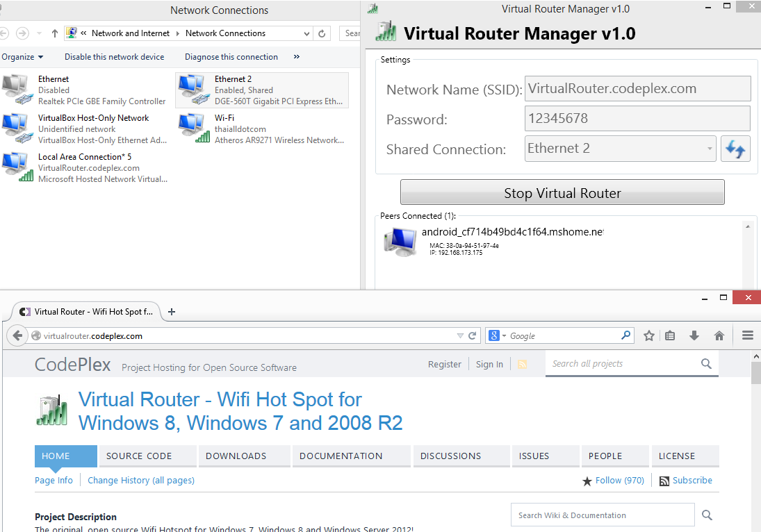This screenshot has width=761, height=532.
Task: Open the Firefox downloads arrow icon
Action: (x=694, y=335)
